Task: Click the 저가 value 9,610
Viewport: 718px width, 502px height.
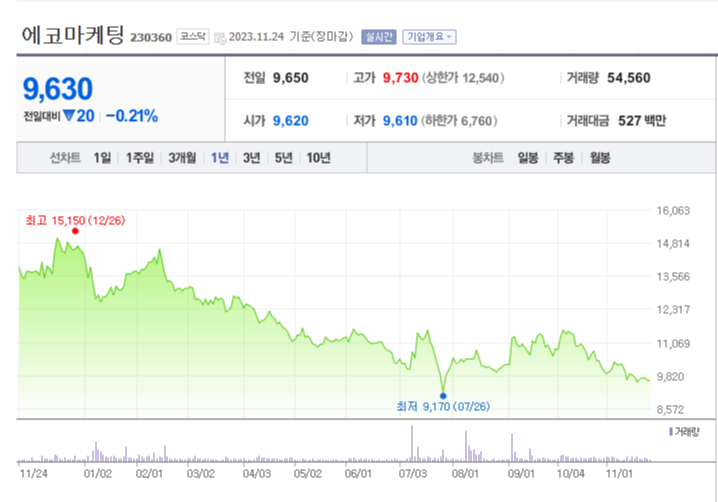Action: (x=400, y=121)
